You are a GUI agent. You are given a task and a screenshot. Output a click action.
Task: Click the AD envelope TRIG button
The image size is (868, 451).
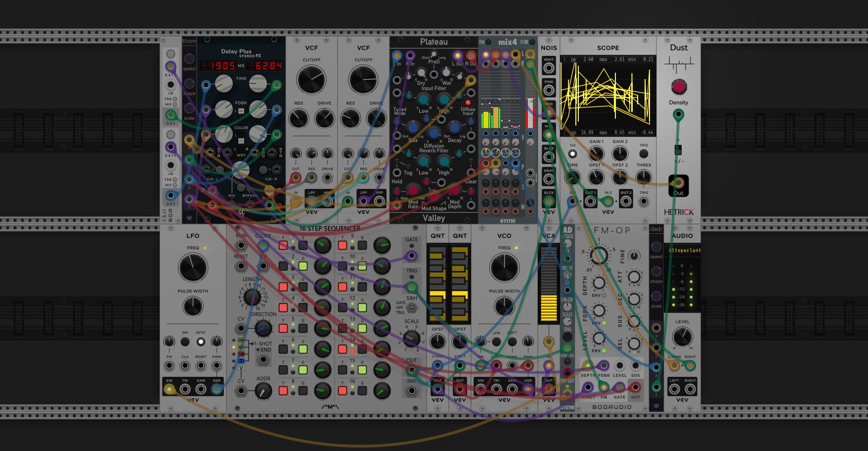[x=567, y=337]
